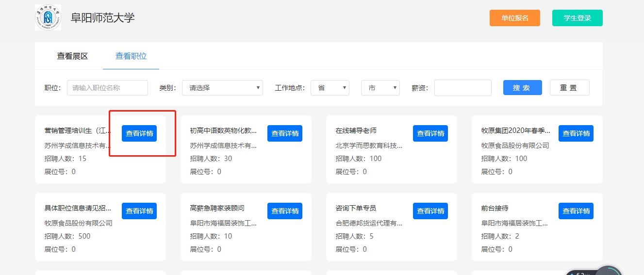Click the 学生登录 green button
Viewport: 644px width, 275px height.
(577, 18)
